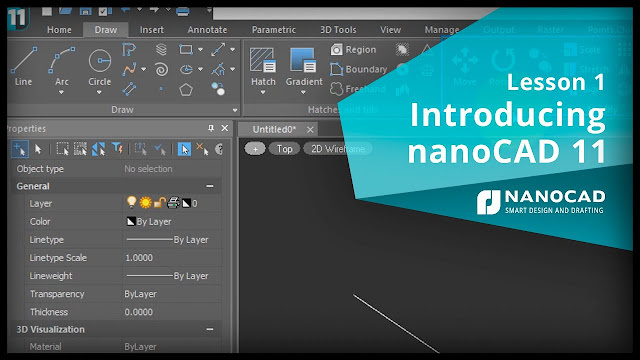Click the Top view viewport label
This screenshot has height=360, width=640.
(284, 149)
